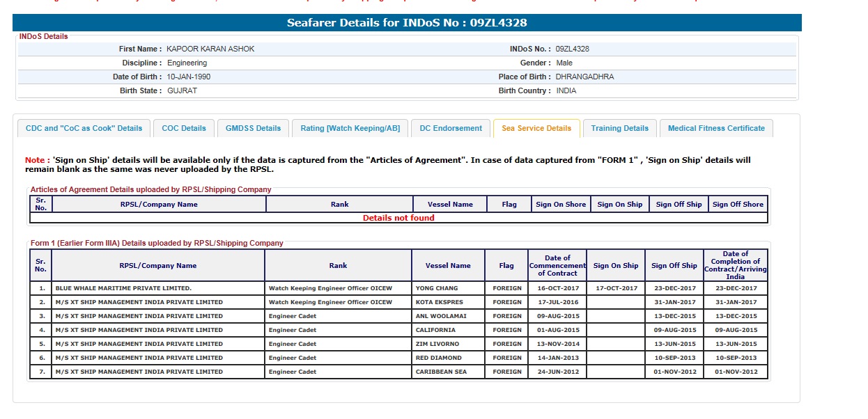The width and height of the screenshot is (868, 419).
Task: Go to the DC Endorsement tab
Action: [x=451, y=128]
